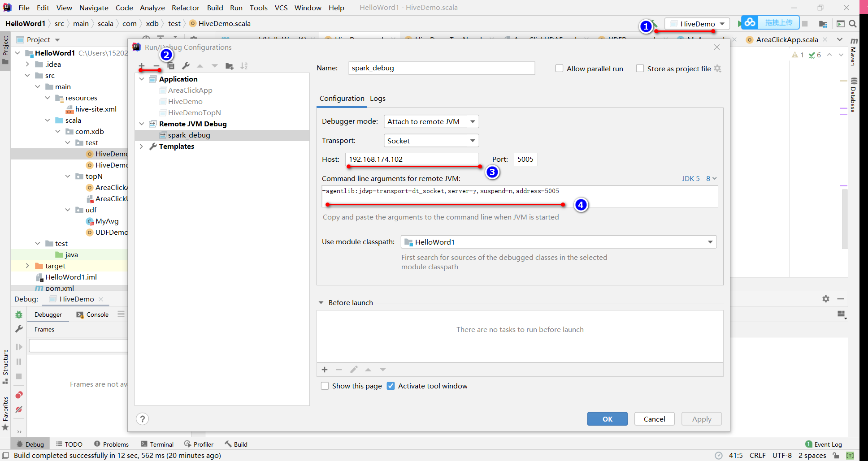The image size is (868, 461).
Task: Switch to Console tab in Debug panel
Action: (x=92, y=315)
